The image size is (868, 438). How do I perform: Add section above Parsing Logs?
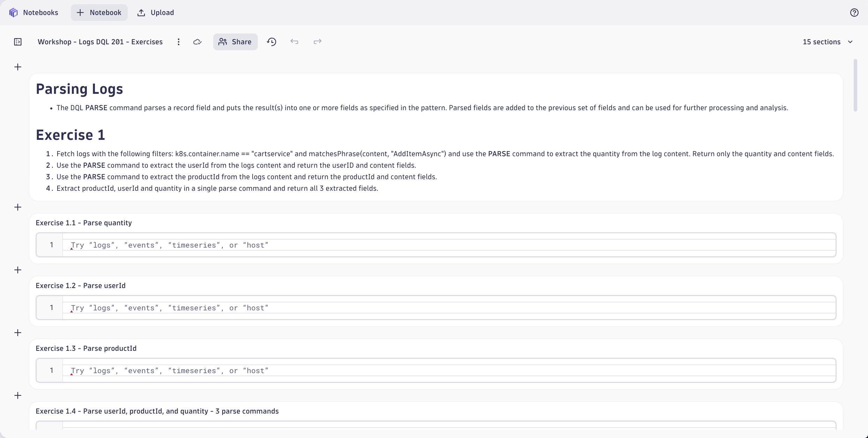[18, 67]
